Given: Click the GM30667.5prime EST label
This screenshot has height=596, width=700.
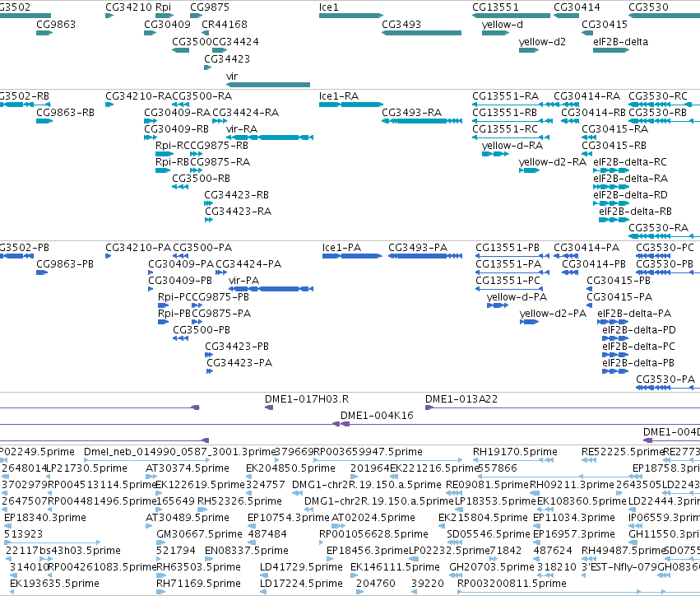Looking at the screenshot, I should pos(199,534).
